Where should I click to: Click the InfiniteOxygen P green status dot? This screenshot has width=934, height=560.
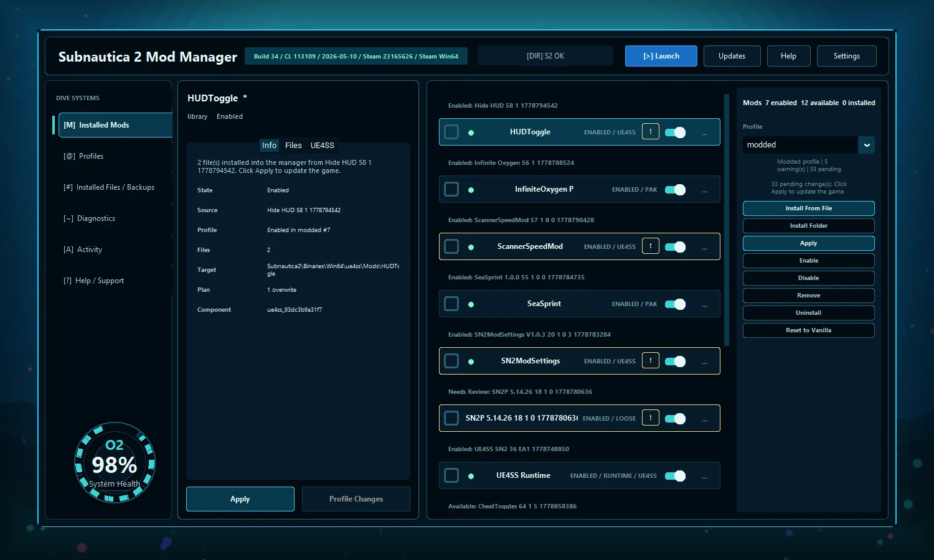(x=471, y=190)
